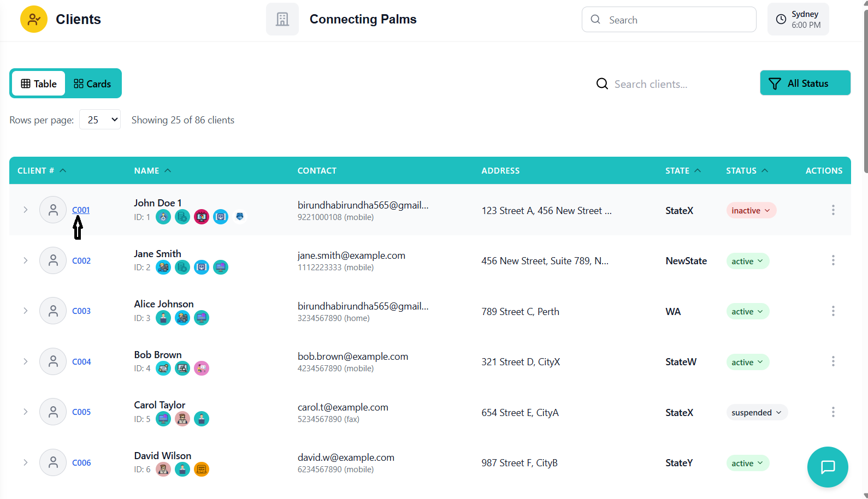This screenshot has height=499, width=868.
Task: Click the orange badge under David Wilson
Action: [x=202, y=469]
